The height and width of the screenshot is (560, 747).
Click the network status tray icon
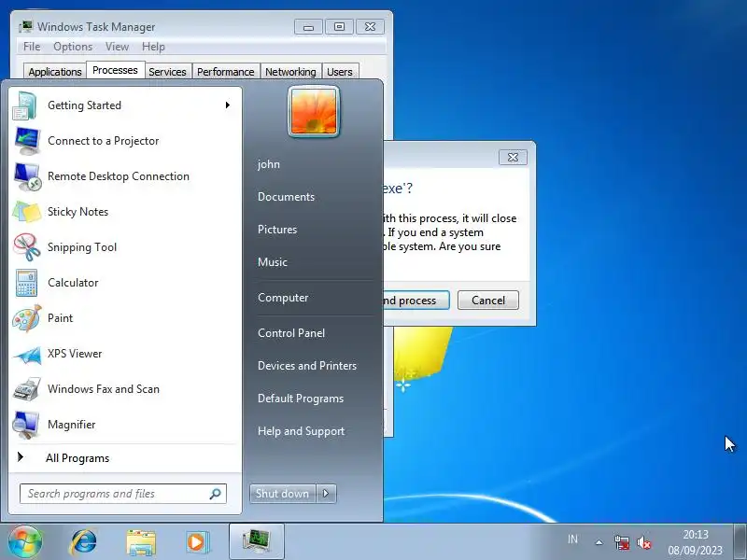[x=622, y=542]
